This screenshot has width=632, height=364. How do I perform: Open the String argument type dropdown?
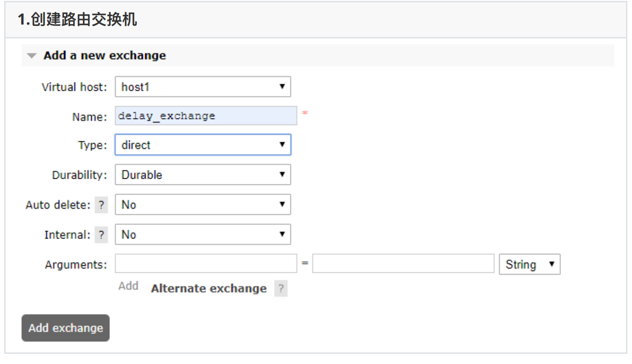click(x=530, y=264)
